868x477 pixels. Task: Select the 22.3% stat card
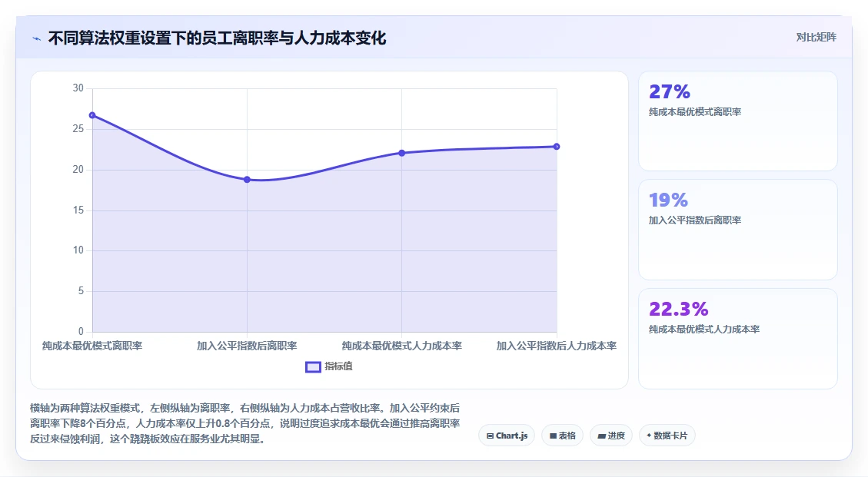click(x=738, y=339)
